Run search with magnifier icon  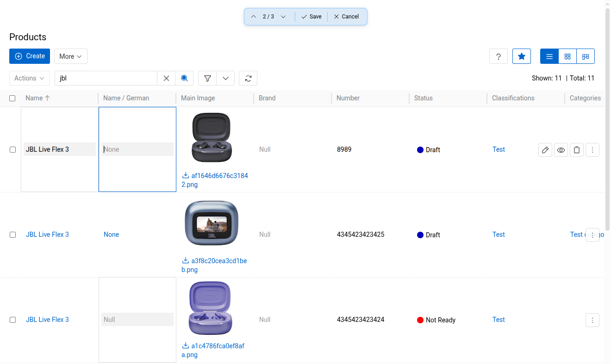[184, 78]
